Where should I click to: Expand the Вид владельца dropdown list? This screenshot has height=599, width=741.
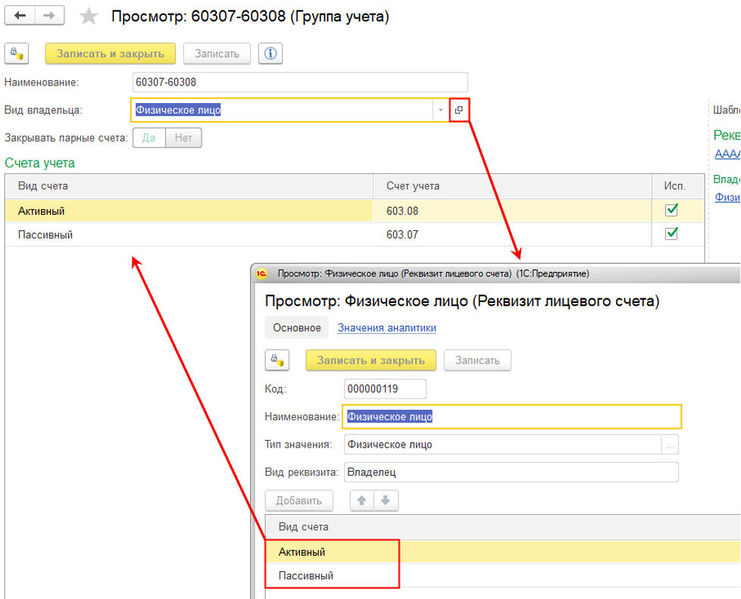coord(439,110)
